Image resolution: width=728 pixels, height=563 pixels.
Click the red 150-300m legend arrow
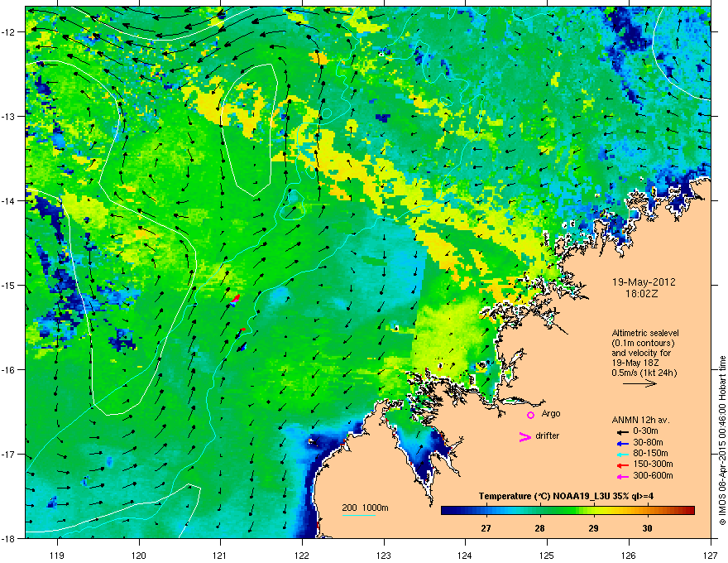click(x=622, y=465)
